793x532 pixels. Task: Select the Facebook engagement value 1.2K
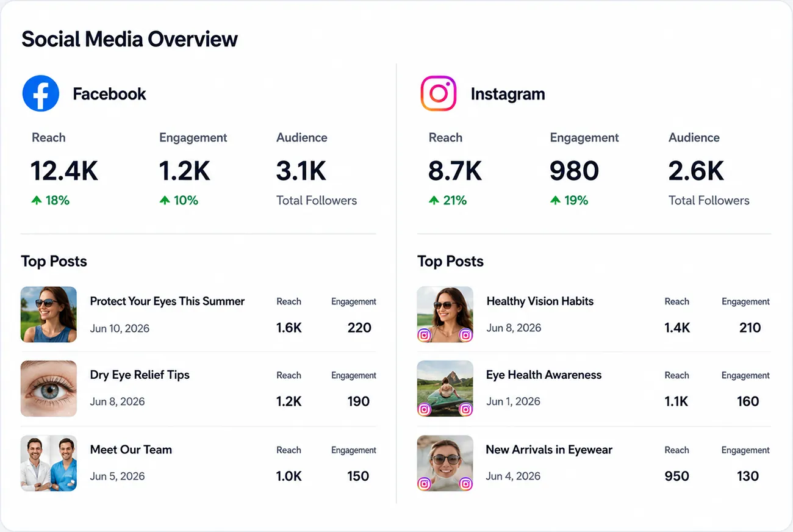click(x=185, y=171)
